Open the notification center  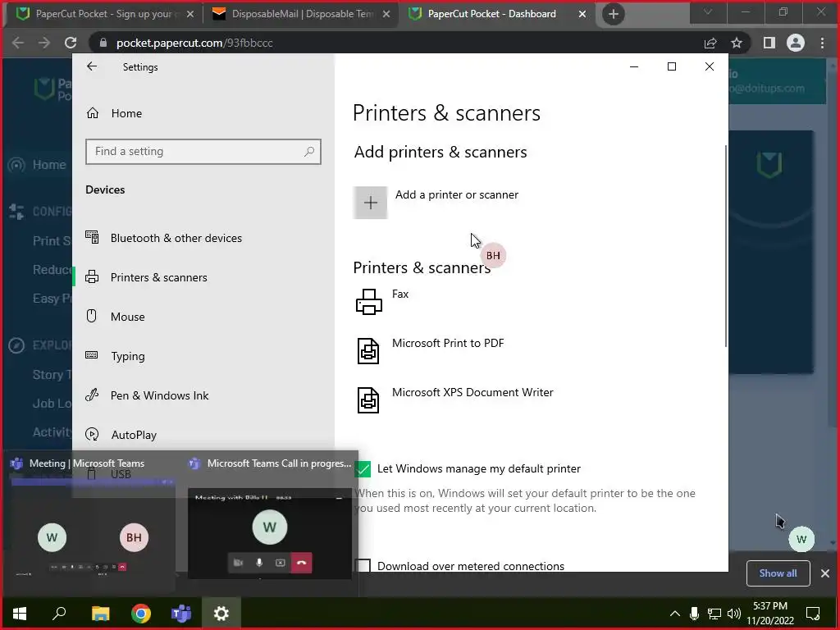pos(813,614)
